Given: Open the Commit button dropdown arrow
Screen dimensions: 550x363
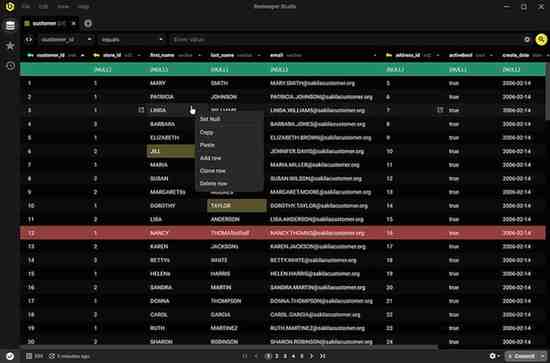Looking at the screenshot, I should pos(543,356).
